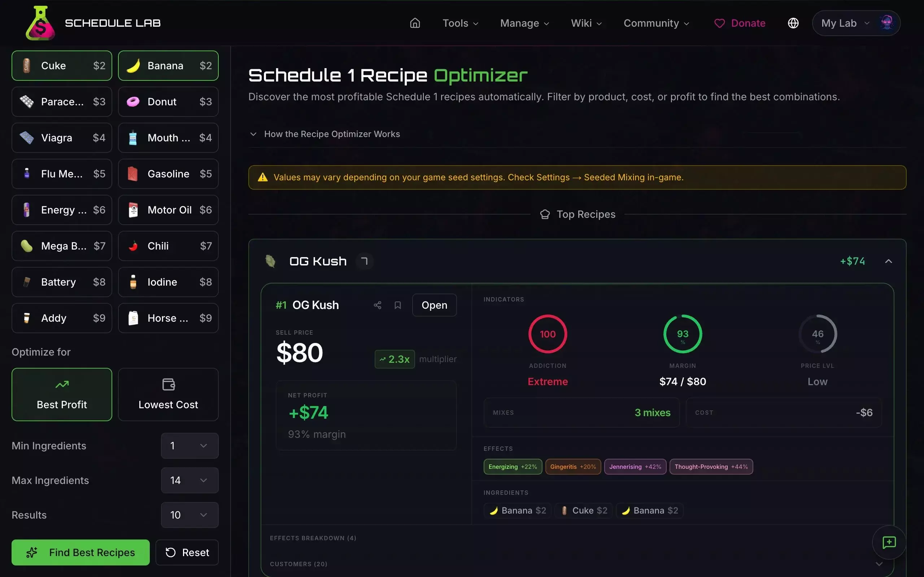Screen dimensions: 924x577
Task: Bookmark the #1 OG Kush recipe
Action: point(397,305)
